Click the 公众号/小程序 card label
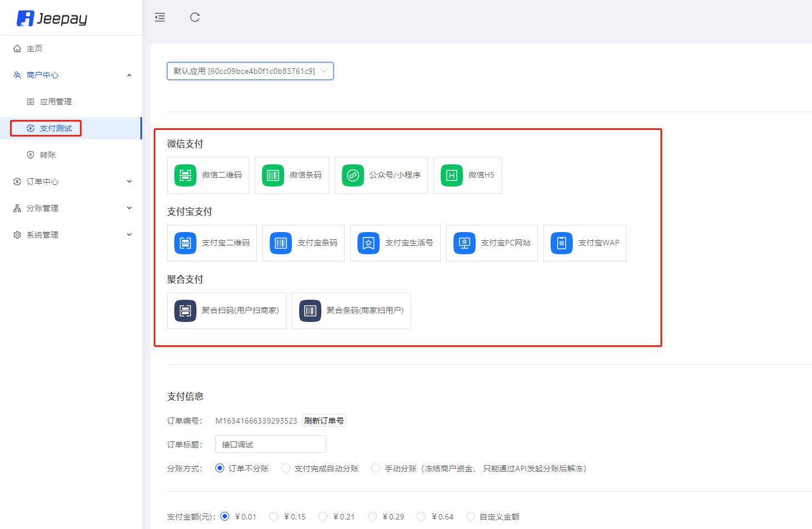The height and width of the screenshot is (529, 812). pyautogui.click(x=395, y=175)
